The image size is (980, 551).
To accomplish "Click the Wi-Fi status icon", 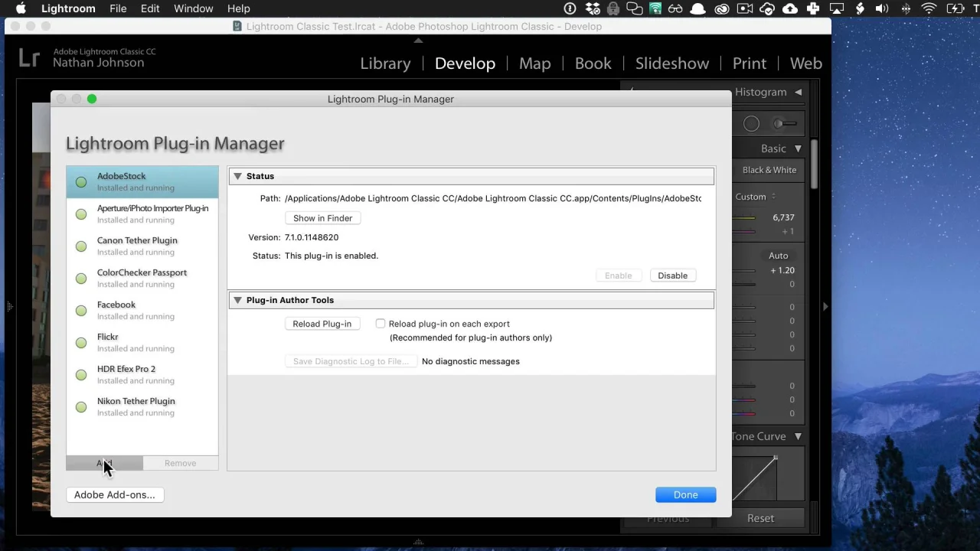I will point(929,8).
